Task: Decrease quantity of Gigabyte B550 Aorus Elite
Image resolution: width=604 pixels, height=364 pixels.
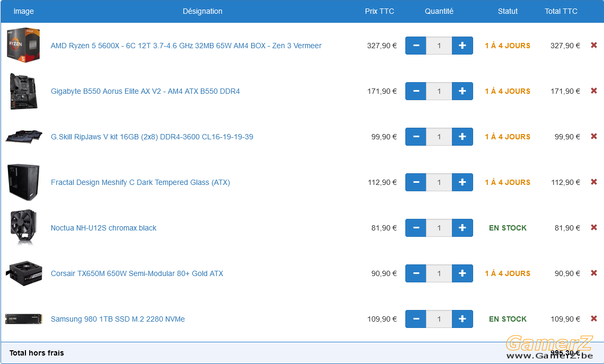Action: [x=415, y=91]
